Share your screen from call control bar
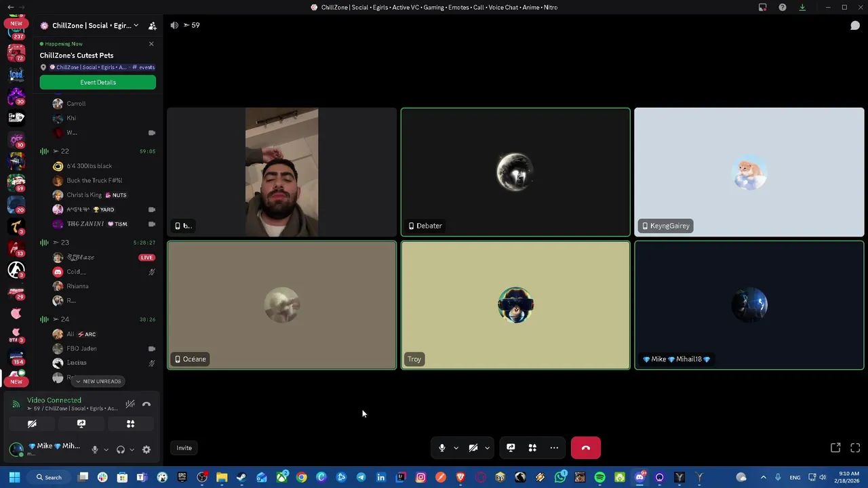This screenshot has width=868, height=488. pos(511,448)
